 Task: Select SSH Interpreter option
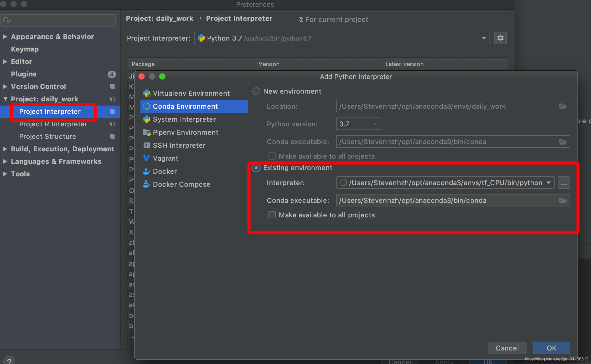(x=194, y=145)
